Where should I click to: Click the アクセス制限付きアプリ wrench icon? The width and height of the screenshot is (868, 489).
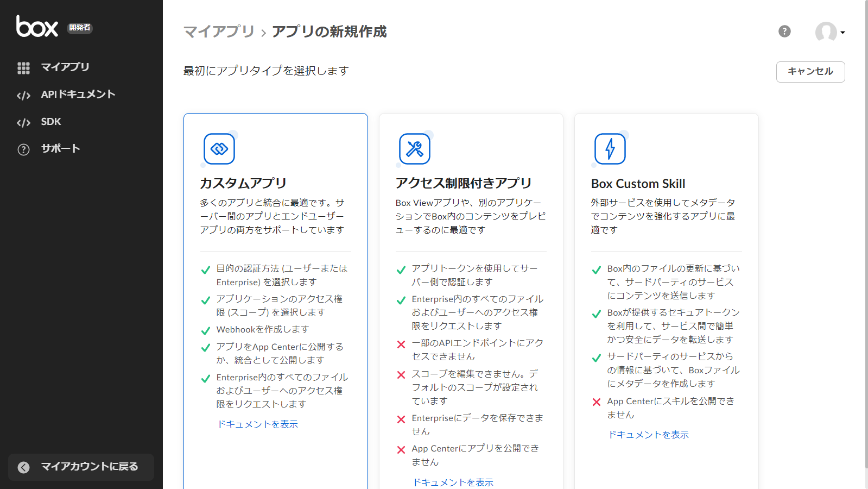415,148
